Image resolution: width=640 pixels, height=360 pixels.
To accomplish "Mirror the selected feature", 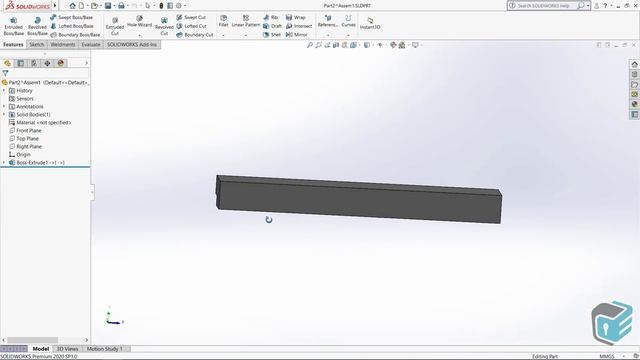I will pyautogui.click(x=296, y=35).
